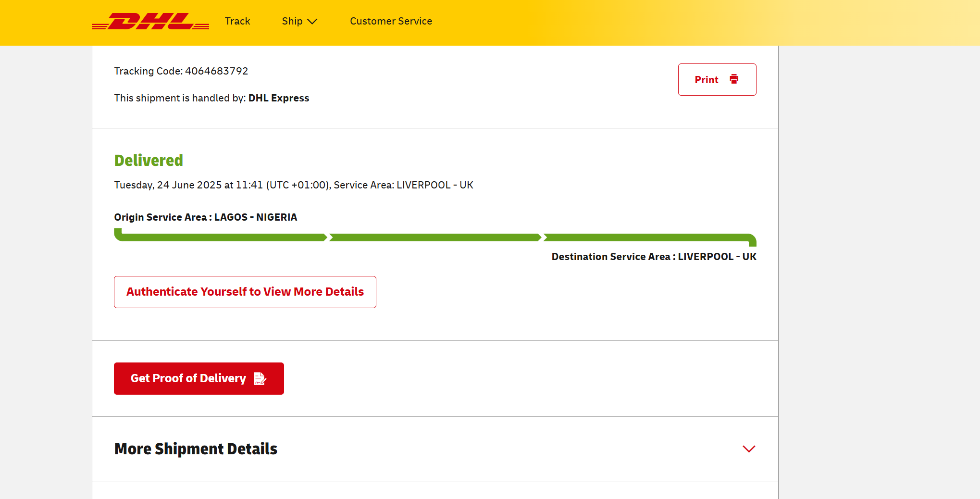The width and height of the screenshot is (980, 499).
Task: Click the shipment progress bar
Action: pyautogui.click(x=435, y=237)
